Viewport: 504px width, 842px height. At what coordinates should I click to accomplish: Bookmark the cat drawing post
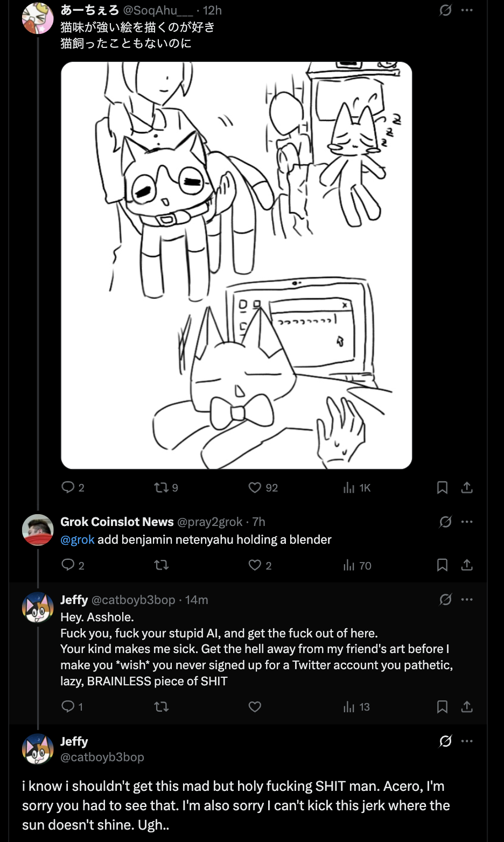coord(442,488)
